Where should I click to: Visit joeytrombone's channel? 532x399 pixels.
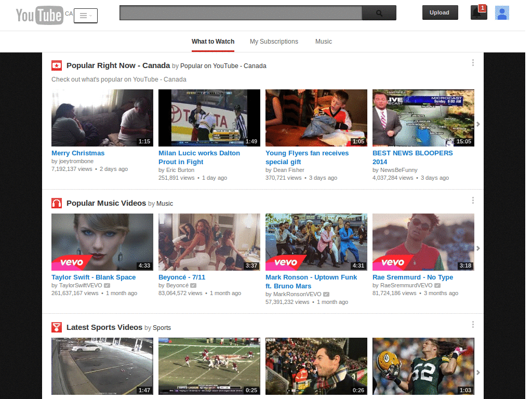[x=76, y=161]
